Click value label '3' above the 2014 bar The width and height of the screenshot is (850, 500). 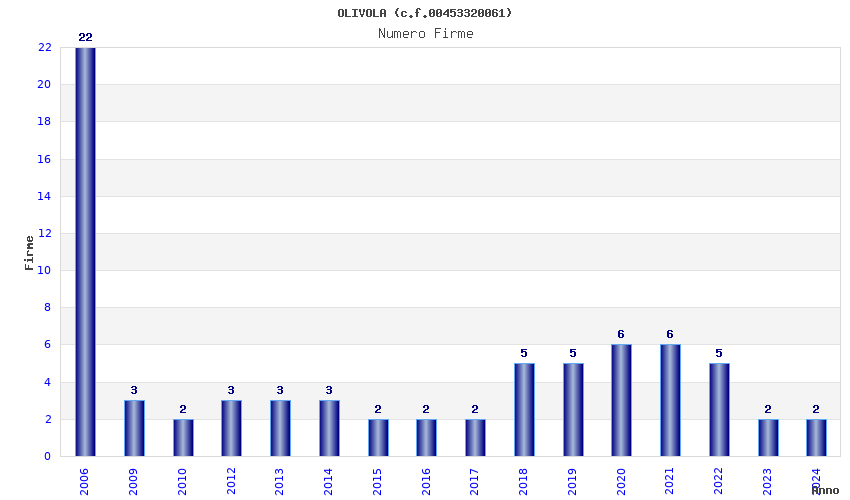(329, 390)
